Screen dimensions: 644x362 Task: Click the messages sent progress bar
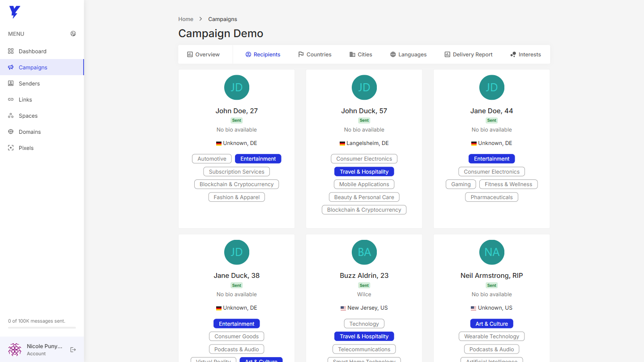(42, 328)
